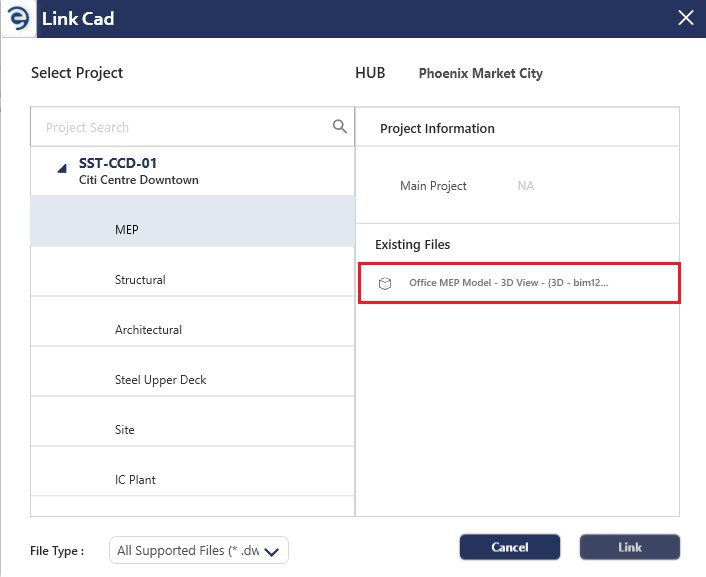Select the Steel Upper Deck item
This screenshot has height=577, width=706.
193,372
